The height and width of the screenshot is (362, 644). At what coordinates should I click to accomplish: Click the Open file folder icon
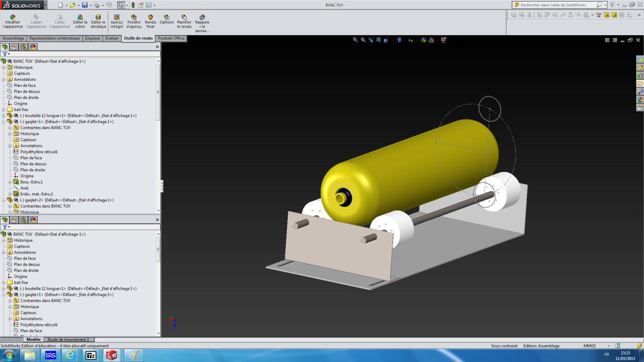[x=72, y=5]
